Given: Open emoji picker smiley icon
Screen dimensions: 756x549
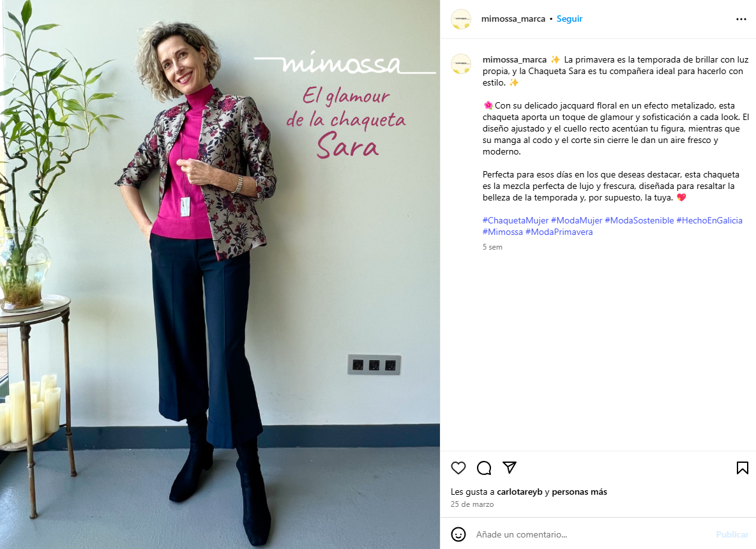Looking at the screenshot, I should [x=458, y=534].
